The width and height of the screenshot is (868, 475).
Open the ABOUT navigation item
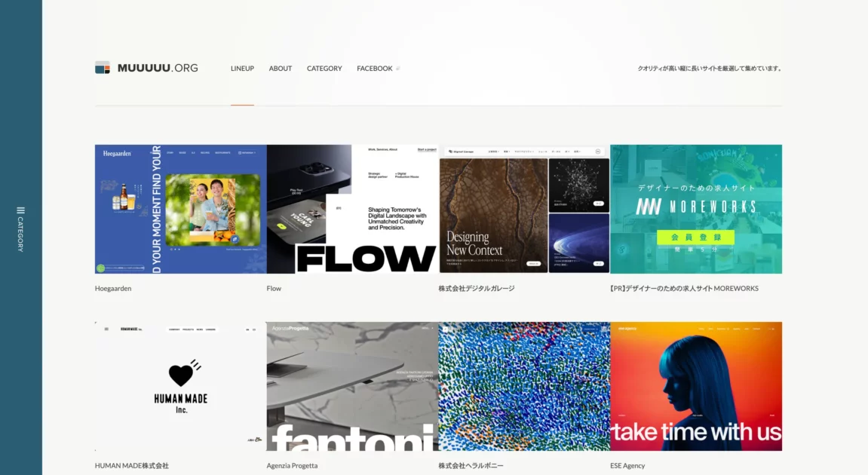[x=280, y=69]
